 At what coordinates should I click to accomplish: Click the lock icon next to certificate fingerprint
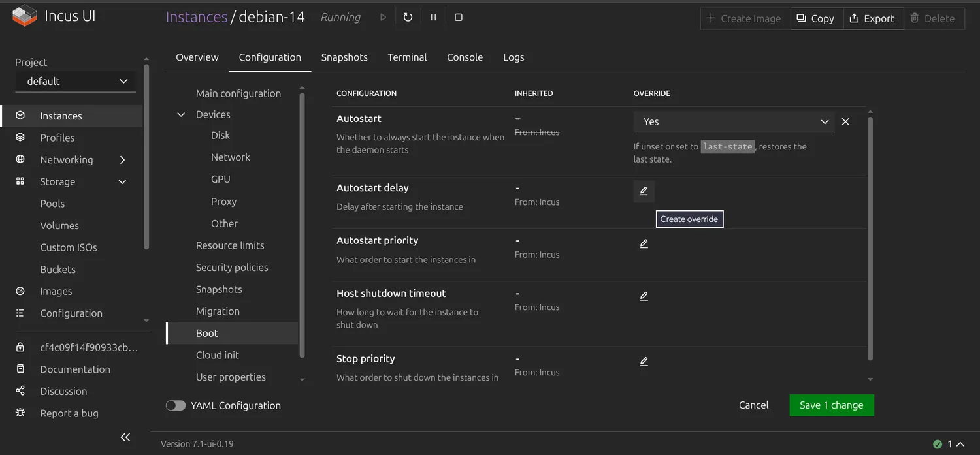(20, 347)
